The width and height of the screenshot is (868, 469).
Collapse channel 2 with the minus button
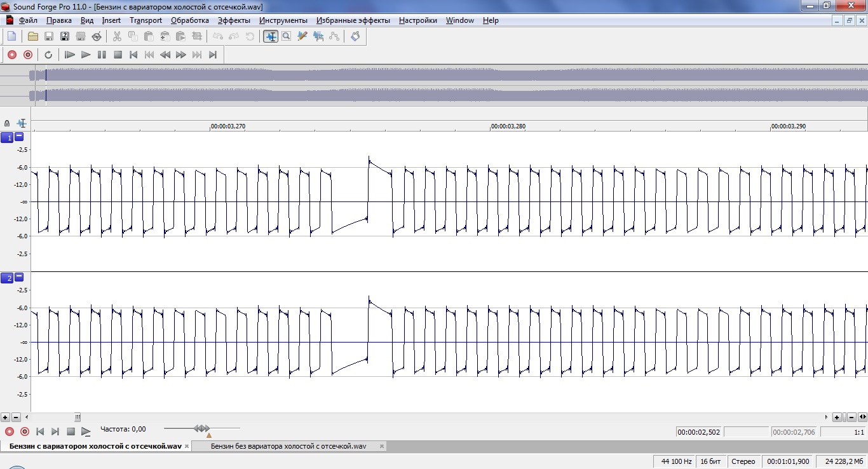tap(19, 277)
